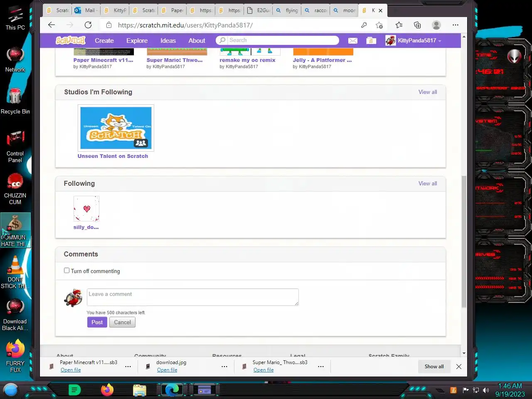The image size is (532, 399).
Task: Show all downloads button
Action: click(434, 367)
